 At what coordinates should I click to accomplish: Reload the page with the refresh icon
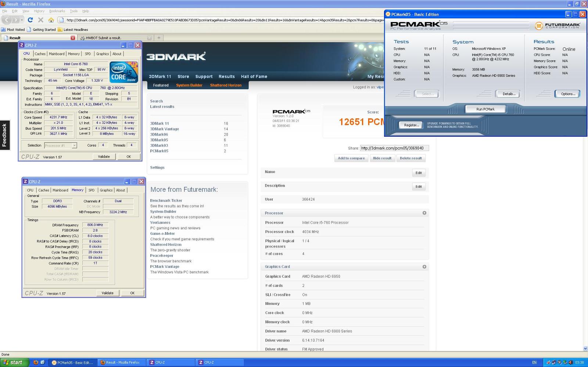click(x=31, y=20)
